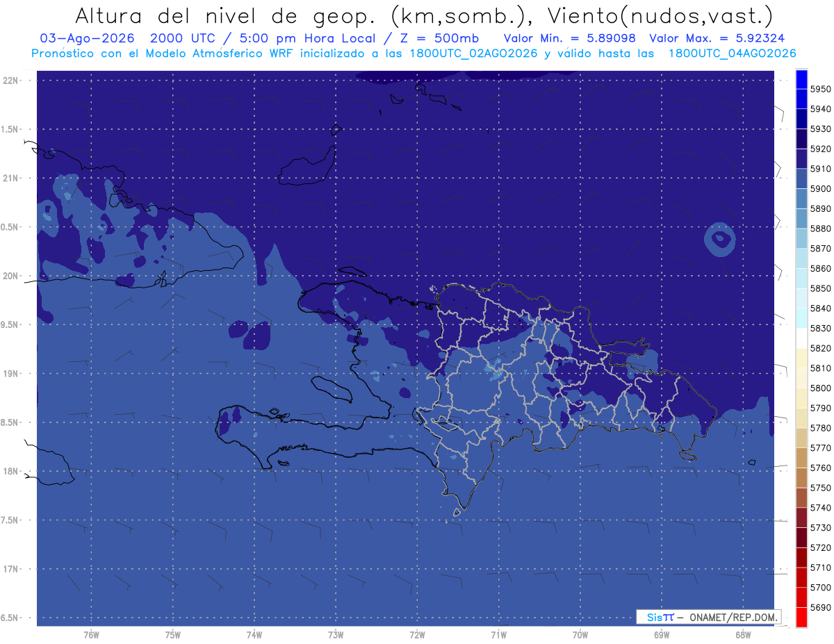Screen dimensions: 834x644
Task: Click the legend value '5930'
Action: pyautogui.click(x=820, y=129)
